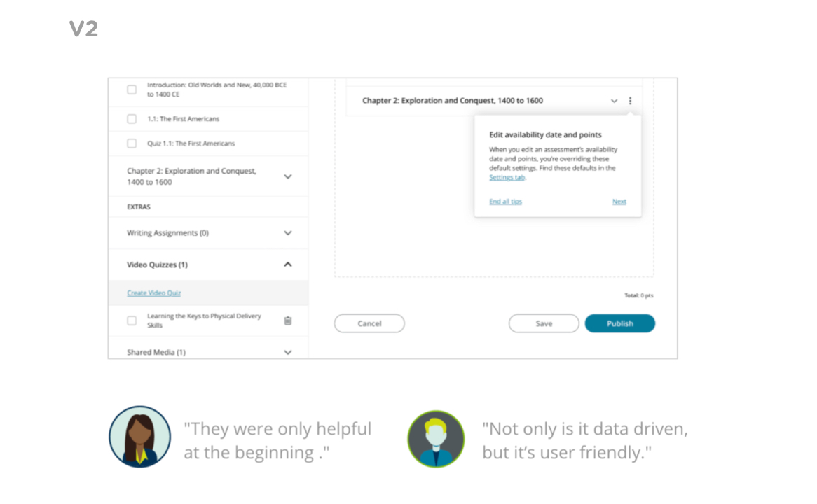Click the Save button
The height and width of the screenshot is (504, 817).
544,323
